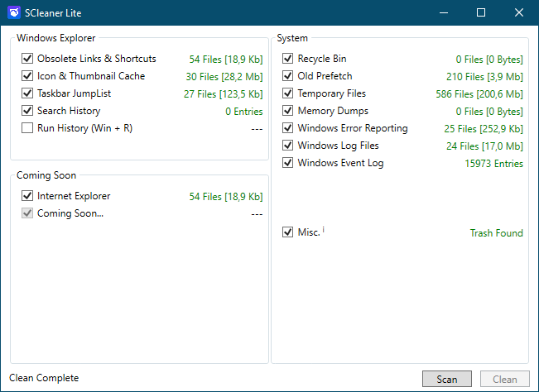Disable Windows Log Files cleaning

pyautogui.click(x=287, y=146)
